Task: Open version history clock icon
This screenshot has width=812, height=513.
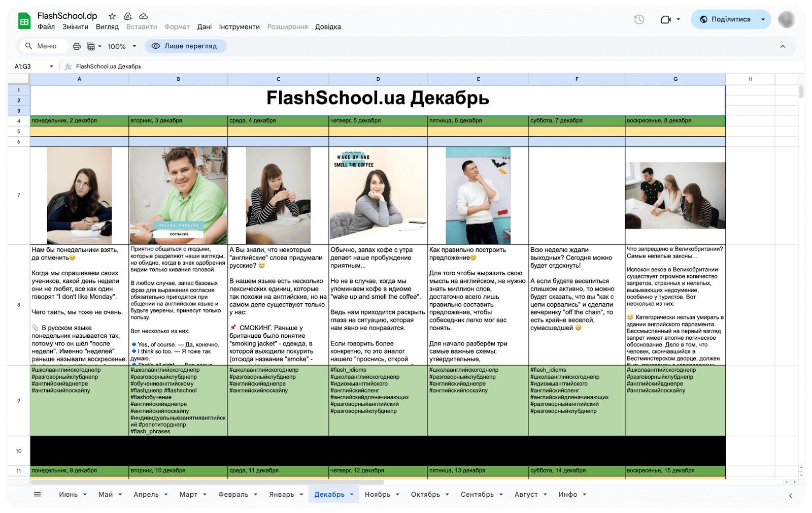Action: tap(639, 19)
